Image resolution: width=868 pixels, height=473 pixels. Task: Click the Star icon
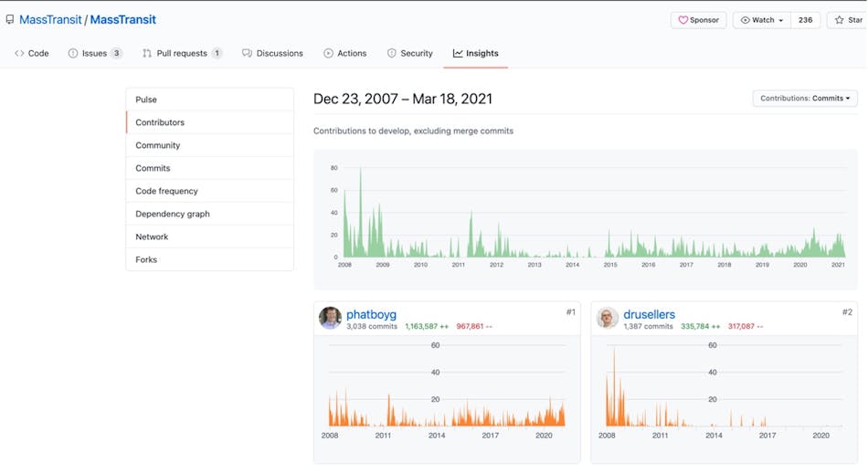pos(839,20)
